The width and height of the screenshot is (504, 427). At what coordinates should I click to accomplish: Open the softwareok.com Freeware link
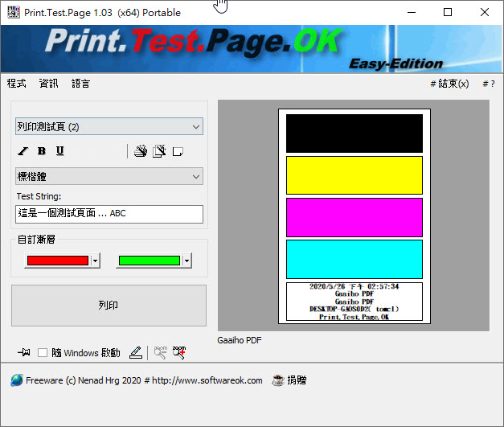click(x=144, y=380)
